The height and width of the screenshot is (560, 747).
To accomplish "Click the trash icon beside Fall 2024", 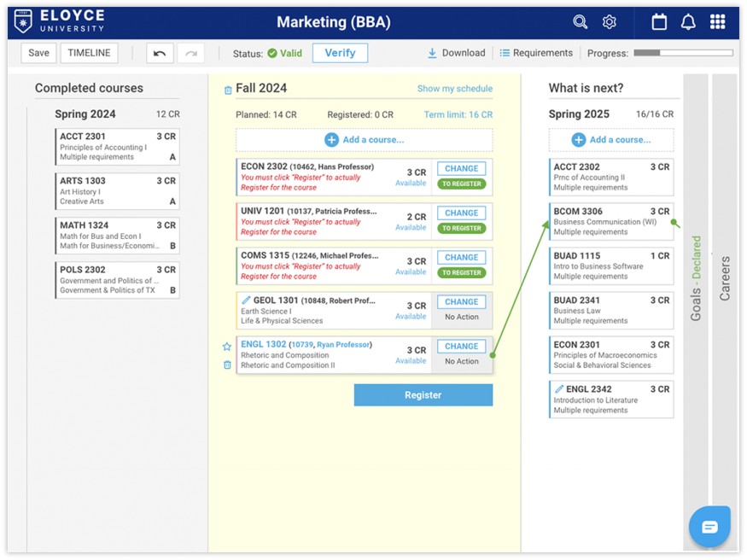I will pos(227,90).
